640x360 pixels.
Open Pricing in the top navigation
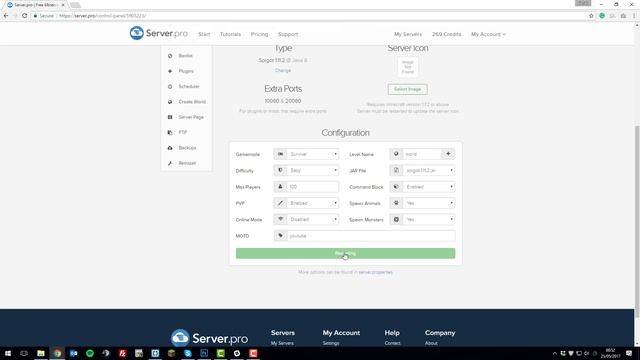[259, 34]
